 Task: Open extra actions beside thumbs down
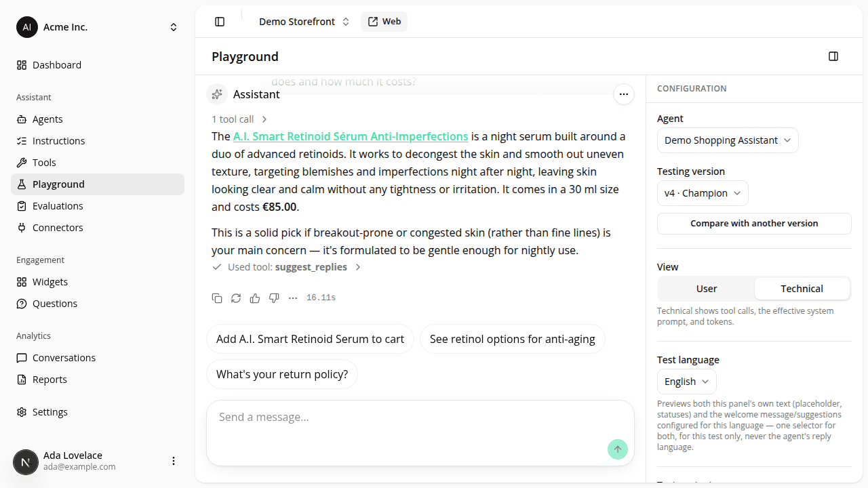(293, 298)
